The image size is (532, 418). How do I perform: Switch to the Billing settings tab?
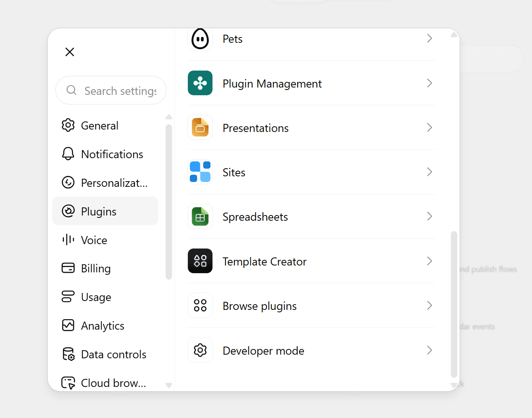click(x=105, y=268)
